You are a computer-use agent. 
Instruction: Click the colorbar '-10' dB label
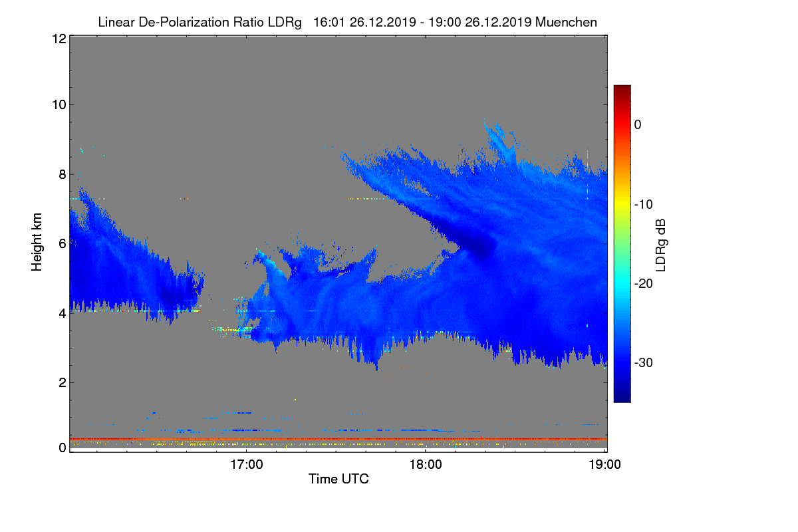(645, 204)
